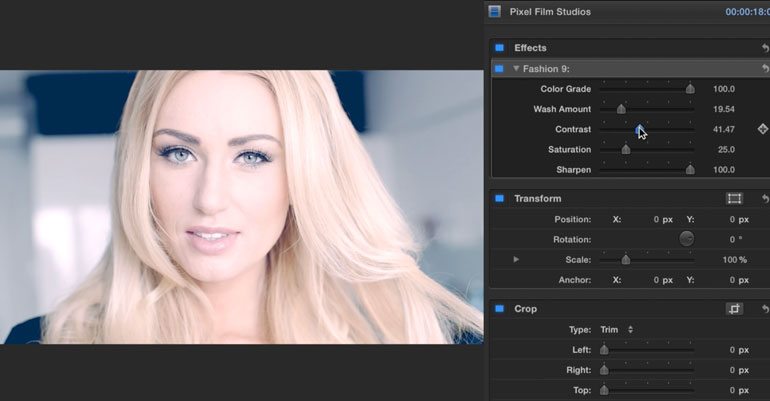770x401 pixels.
Task: Click the Wash Amount slider handle
Action: point(621,109)
